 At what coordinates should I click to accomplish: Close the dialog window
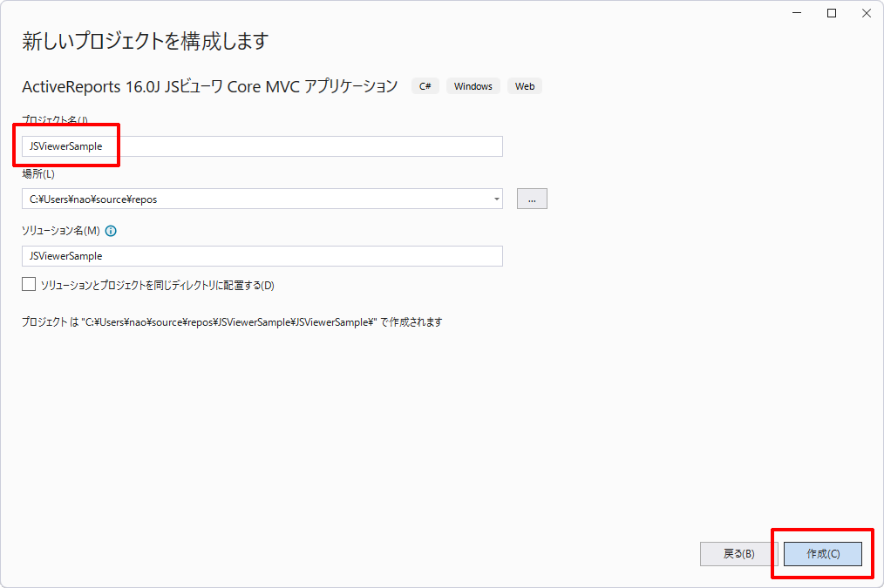tap(867, 13)
